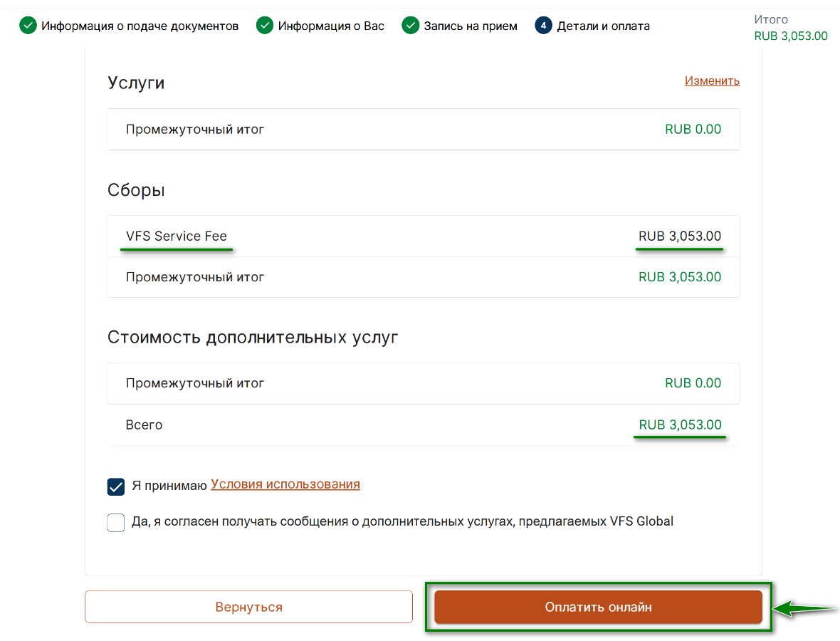
Task: Click the green checkmark icon for document submission info
Action: [28, 25]
